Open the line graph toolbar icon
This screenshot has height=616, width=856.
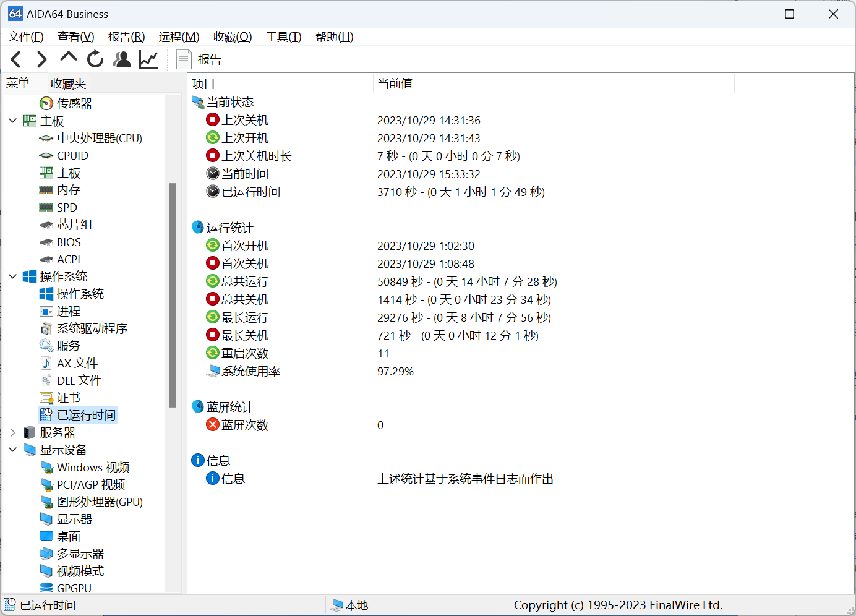148,59
